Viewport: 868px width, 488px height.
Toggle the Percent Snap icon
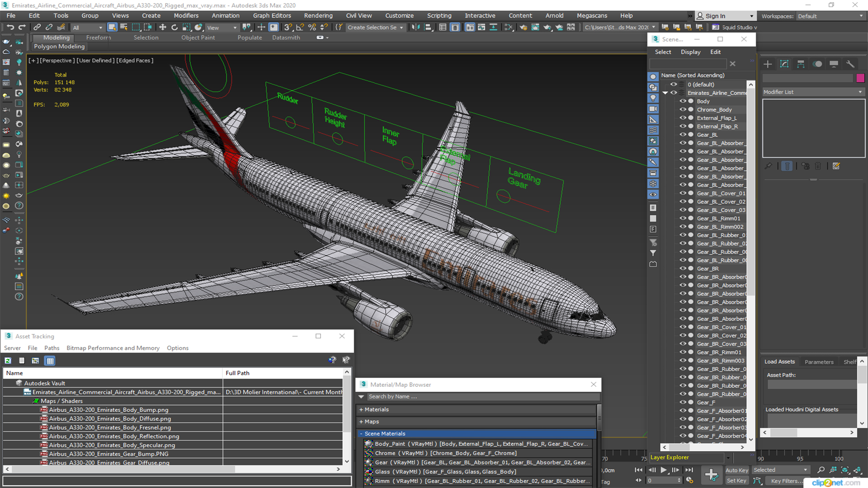coord(312,27)
